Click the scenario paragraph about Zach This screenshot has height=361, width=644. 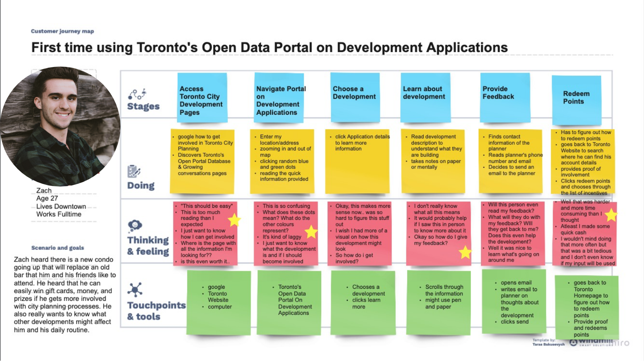[x=65, y=295]
